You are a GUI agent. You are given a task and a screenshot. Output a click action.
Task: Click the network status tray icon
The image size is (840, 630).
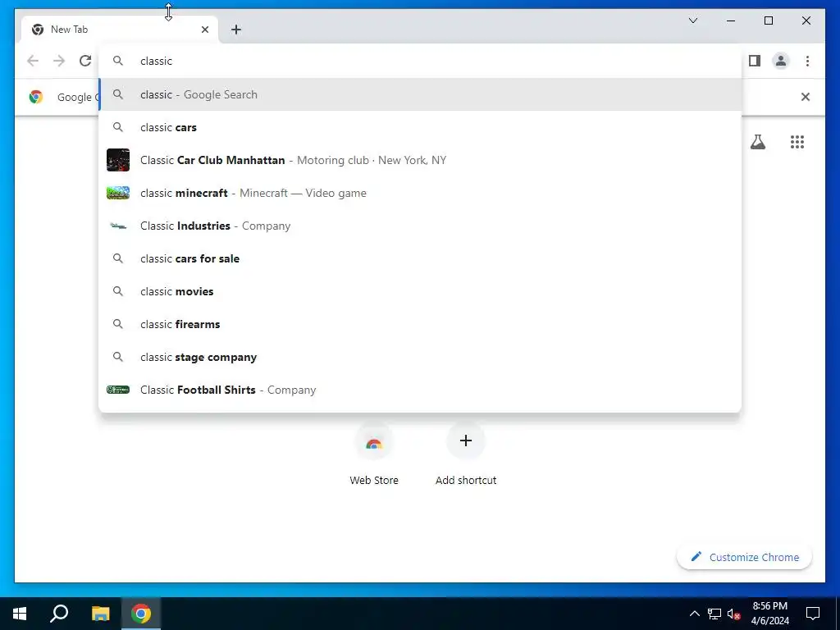714,614
